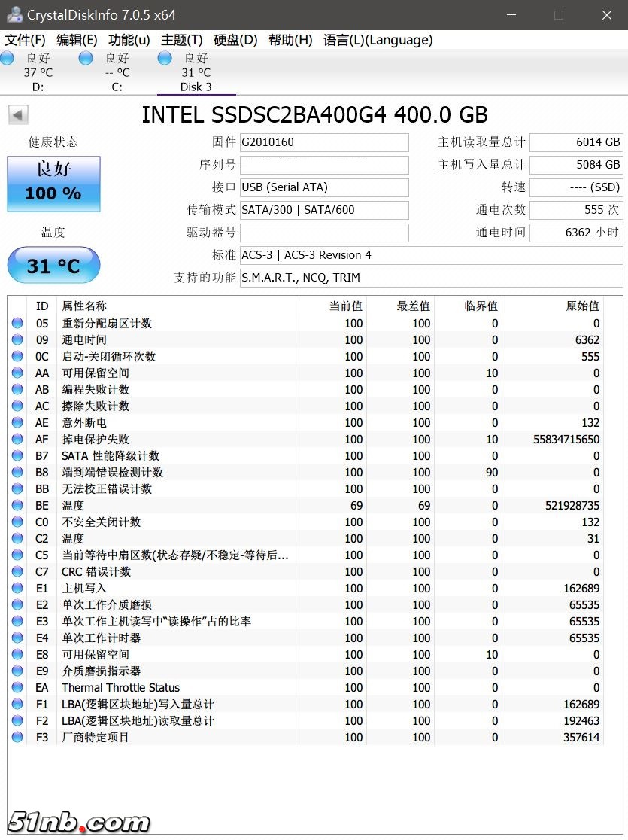Click the status circle of attribute 09
Image resolution: width=628 pixels, height=840 pixels.
coord(17,339)
